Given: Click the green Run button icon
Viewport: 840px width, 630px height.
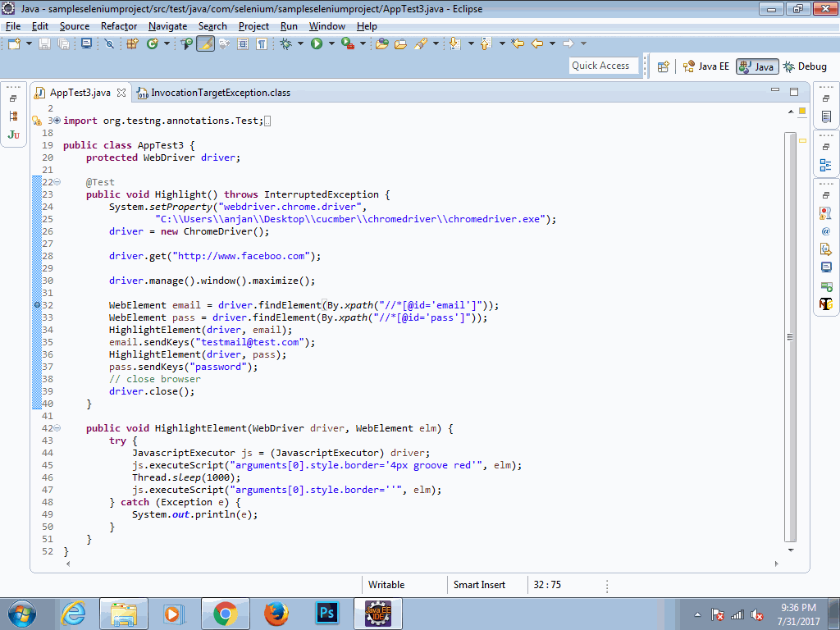Looking at the screenshot, I should [x=317, y=44].
